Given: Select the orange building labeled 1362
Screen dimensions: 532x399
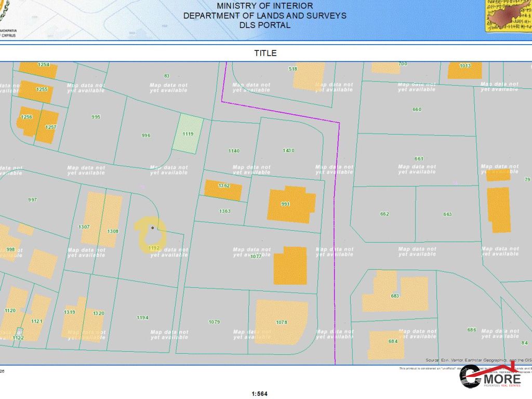Looking at the screenshot, I should (x=223, y=191).
